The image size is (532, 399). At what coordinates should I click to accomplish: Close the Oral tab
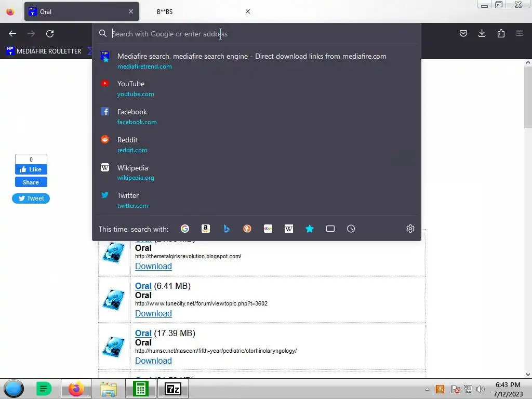click(131, 11)
